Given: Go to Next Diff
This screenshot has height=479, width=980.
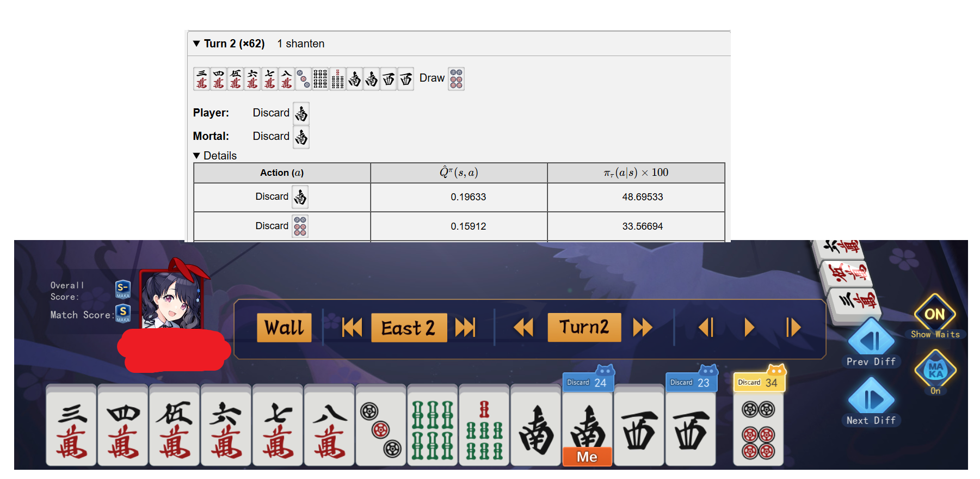Looking at the screenshot, I should click(871, 402).
